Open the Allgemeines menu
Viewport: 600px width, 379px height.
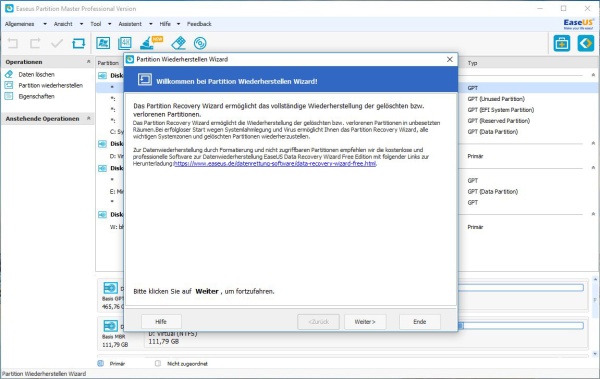(20, 24)
